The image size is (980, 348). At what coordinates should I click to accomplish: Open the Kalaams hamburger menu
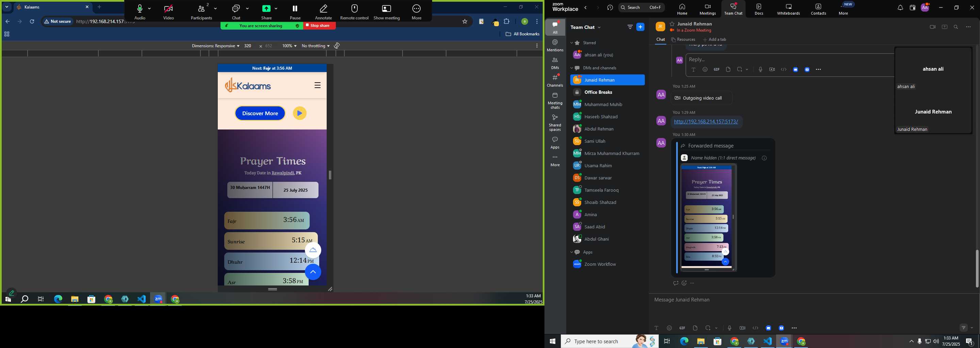(318, 85)
